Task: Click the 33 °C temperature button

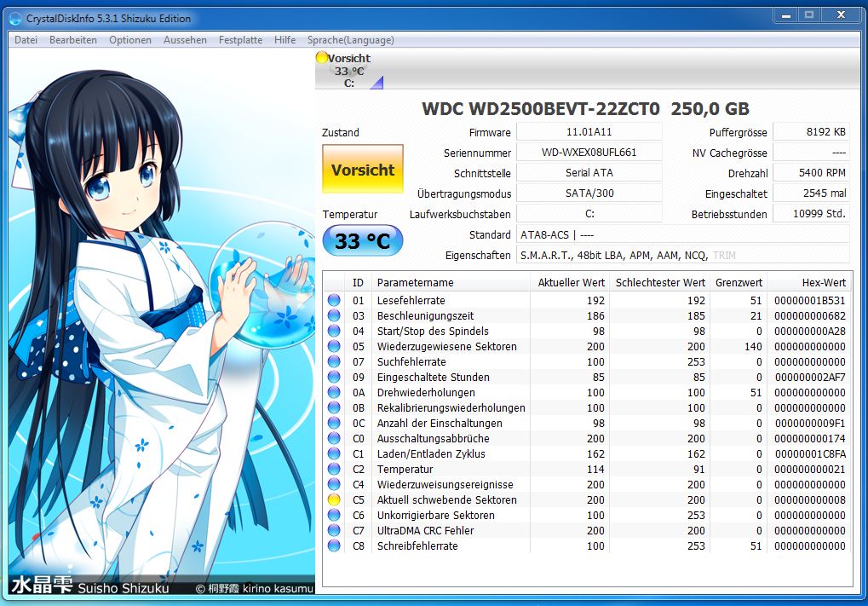Action: point(363,240)
